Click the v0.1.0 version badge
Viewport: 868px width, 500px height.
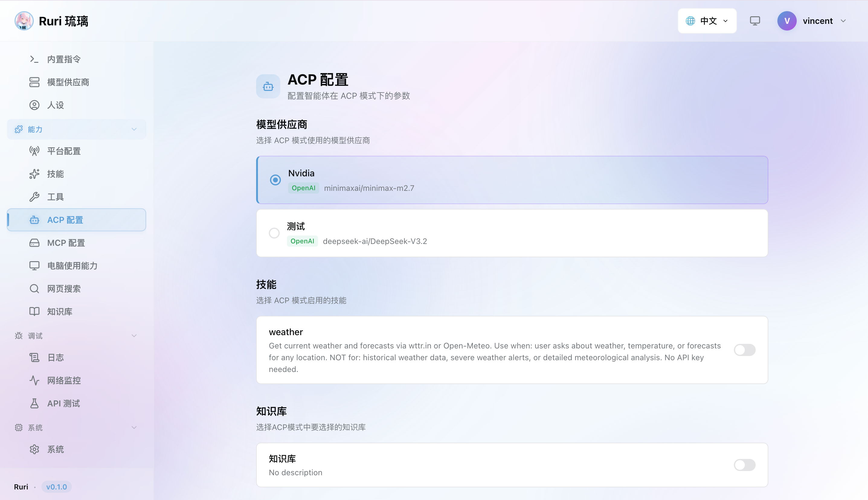57,487
